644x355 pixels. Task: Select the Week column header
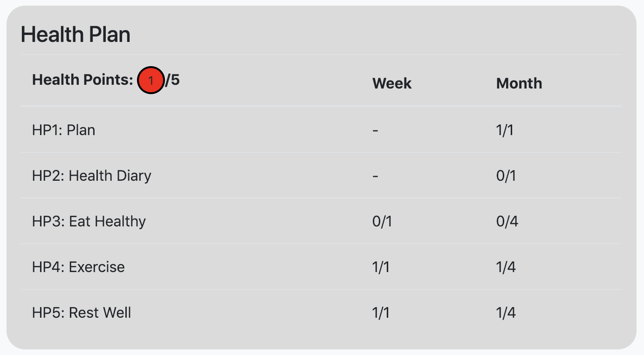[392, 83]
